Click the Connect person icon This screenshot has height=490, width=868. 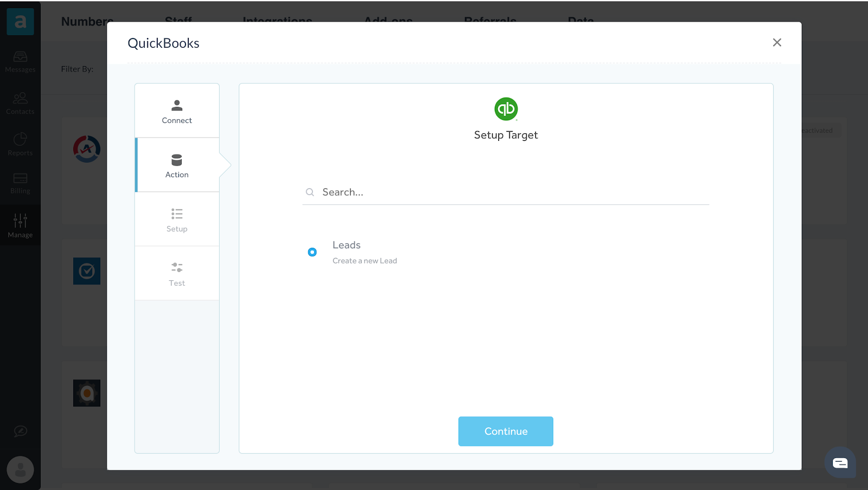177,105
